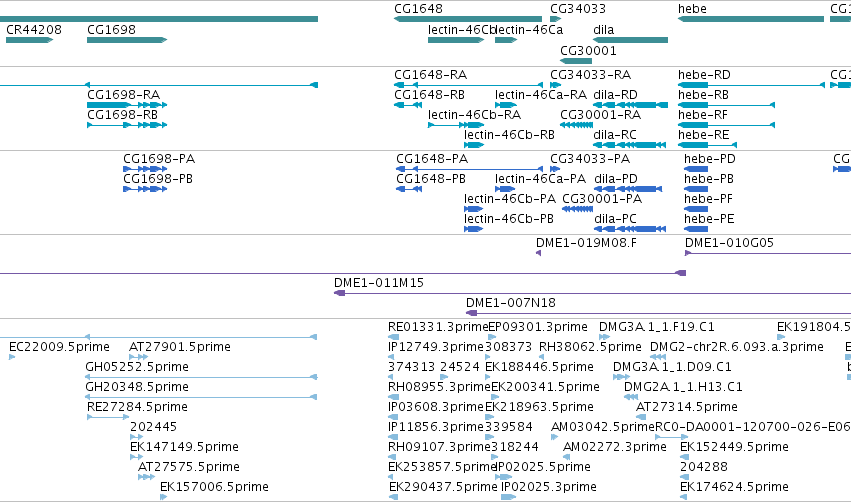Click feature DMG3A.1_1.F19.C1
Viewport: 851px width, 502px height.
click(605, 337)
